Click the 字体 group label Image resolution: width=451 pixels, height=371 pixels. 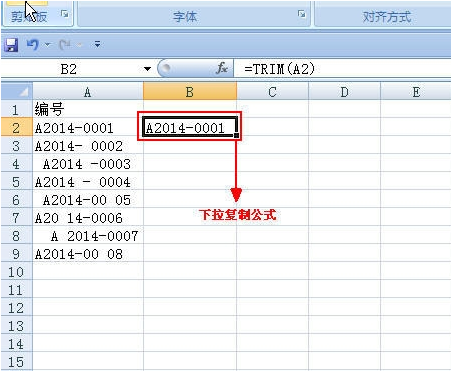tap(185, 16)
